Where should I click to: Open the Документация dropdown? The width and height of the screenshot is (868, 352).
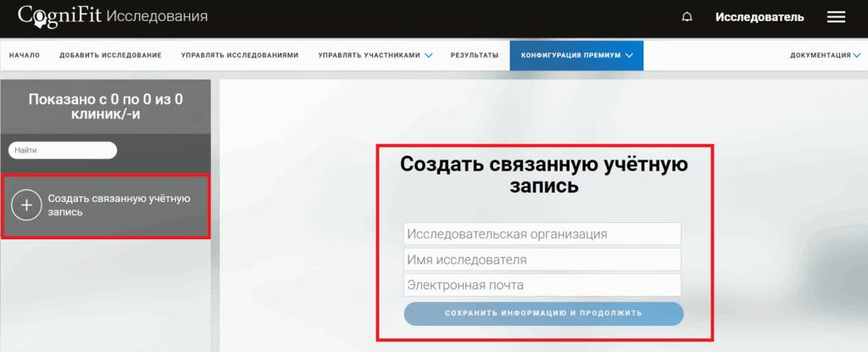click(825, 55)
